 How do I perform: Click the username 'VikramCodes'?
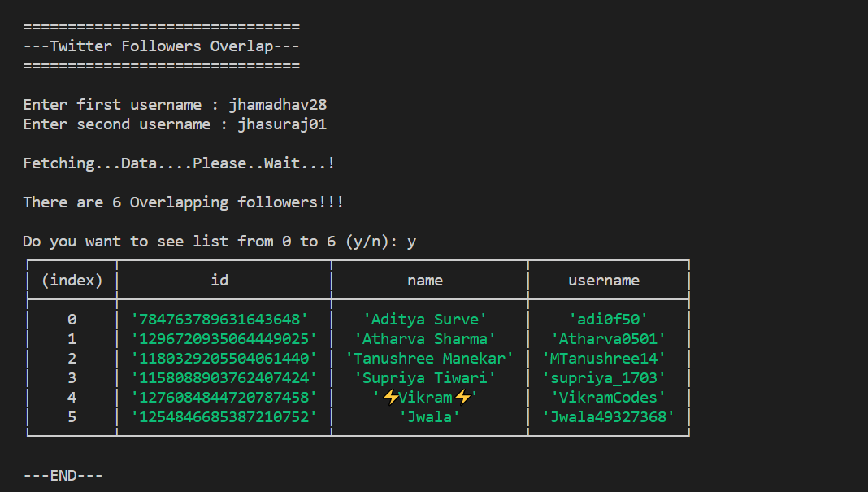pos(608,397)
